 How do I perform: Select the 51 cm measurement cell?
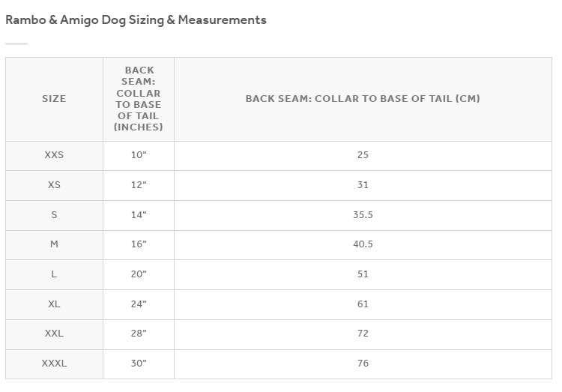coord(363,274)
